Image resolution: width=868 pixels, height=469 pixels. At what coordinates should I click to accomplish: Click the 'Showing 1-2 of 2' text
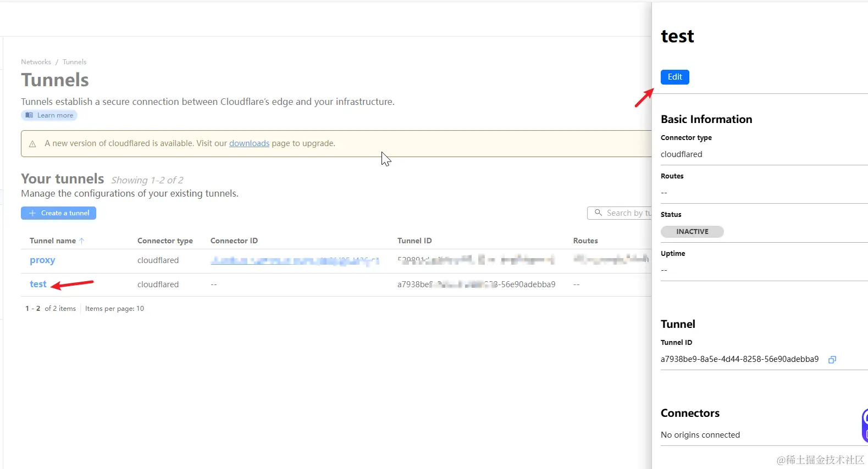click(147, 180)
